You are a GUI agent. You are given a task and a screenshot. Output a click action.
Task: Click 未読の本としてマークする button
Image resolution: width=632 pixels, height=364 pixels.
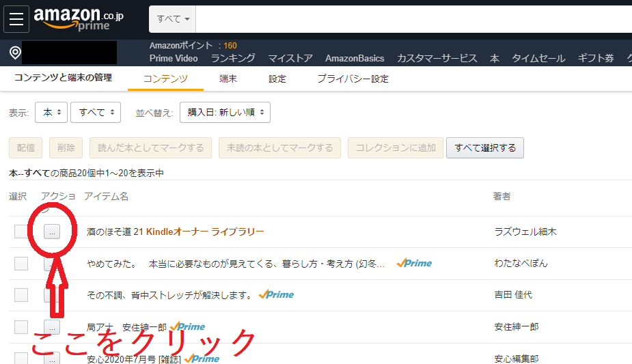click(x=279, y=148)
